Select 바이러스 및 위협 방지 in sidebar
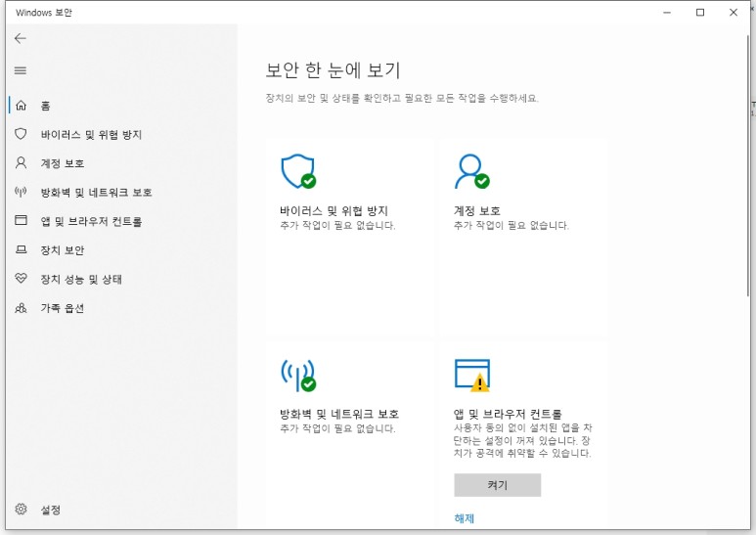This screenshot has width=756, height=535. (91, 134)
